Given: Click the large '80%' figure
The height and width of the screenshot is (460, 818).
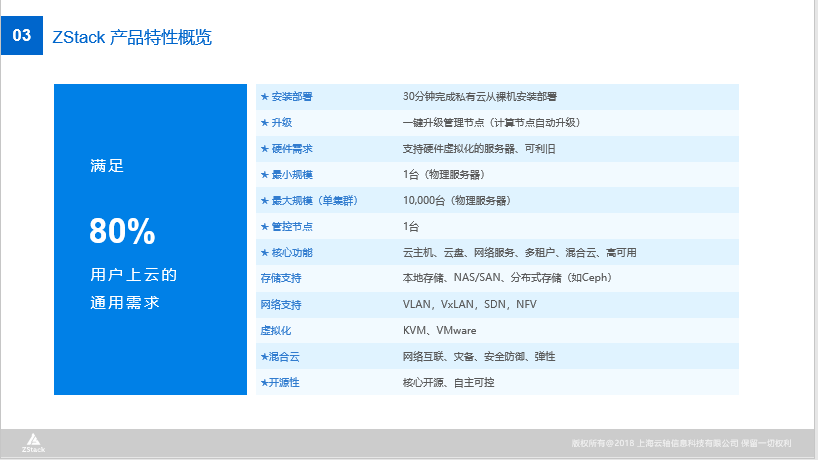Looking at the screenshot, I should [123, 231].
